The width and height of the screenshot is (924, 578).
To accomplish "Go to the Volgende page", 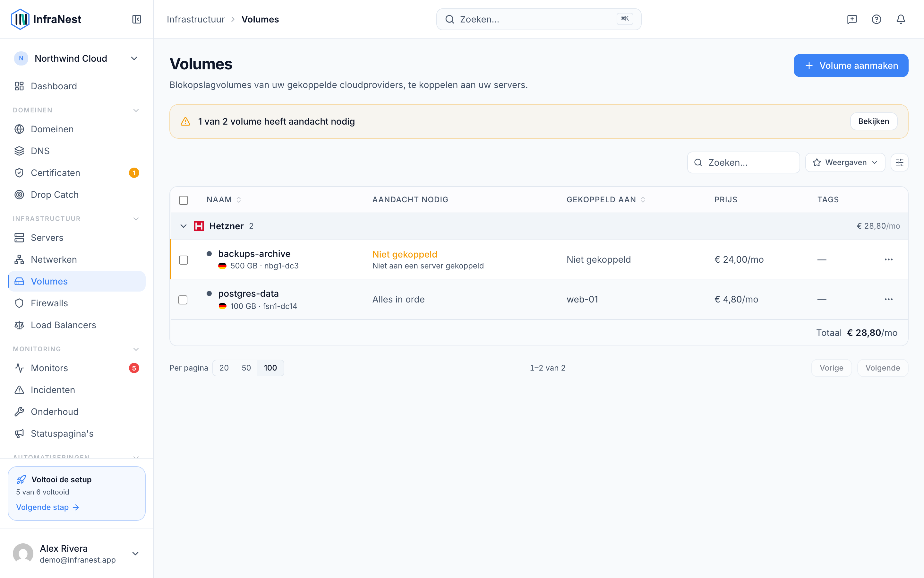I will pos(882,368).
